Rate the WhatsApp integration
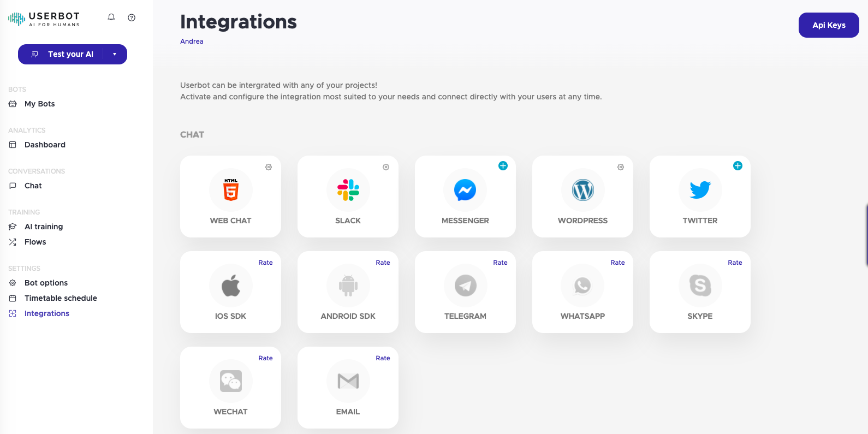The width and height of the screenshot is (868, 434). coord(617,263)
